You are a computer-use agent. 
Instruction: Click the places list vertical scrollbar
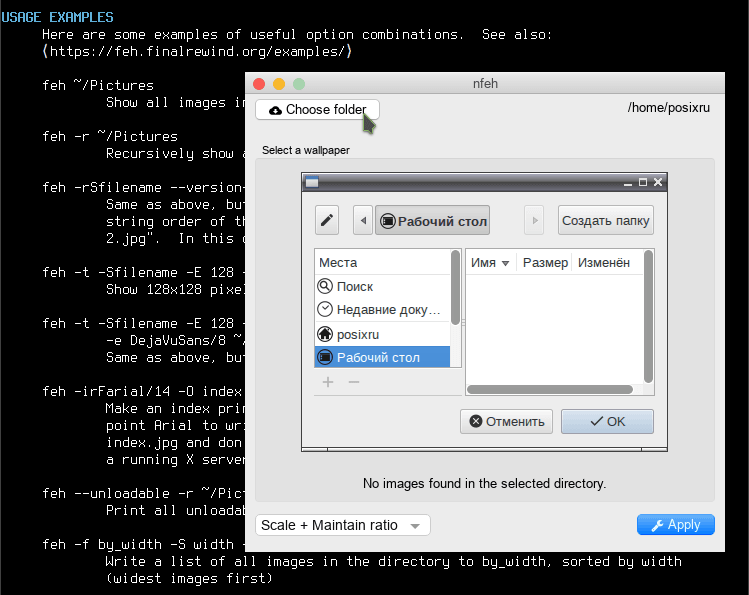(x=455, y=287)
